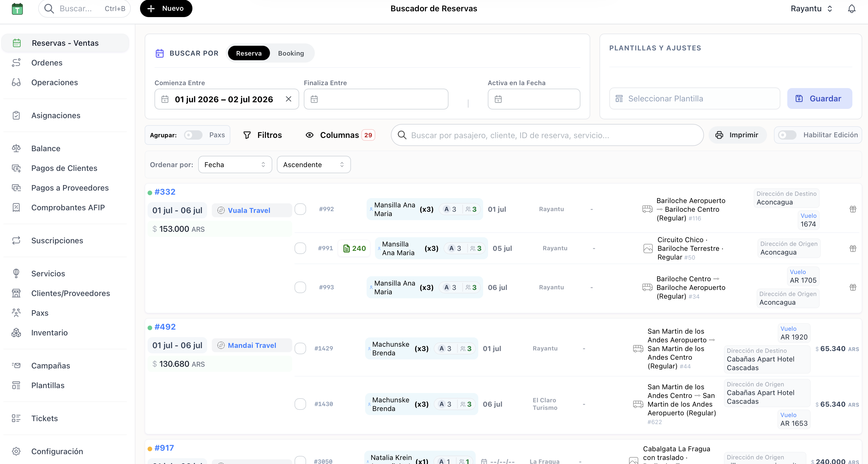Open the Seleccionar Plantilla dropdown
The width and height of the screenshot is (868, 464).
click(694, 98)
